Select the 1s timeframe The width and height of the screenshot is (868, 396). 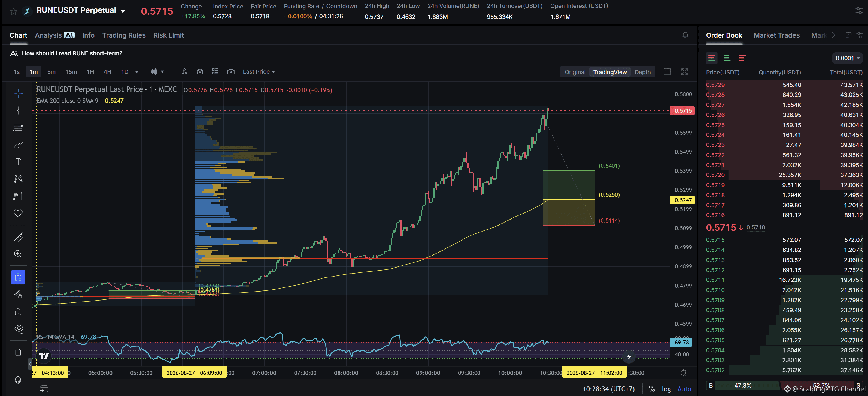pos(17,72)
